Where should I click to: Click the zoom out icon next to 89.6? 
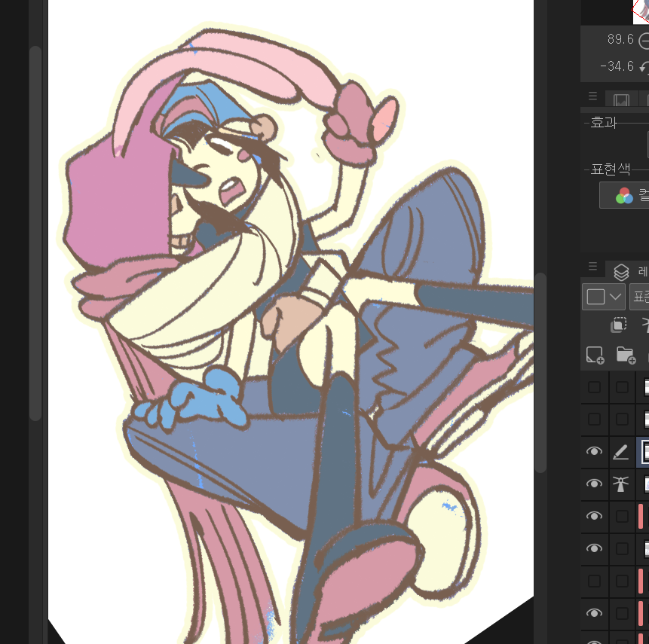(644, 41)
